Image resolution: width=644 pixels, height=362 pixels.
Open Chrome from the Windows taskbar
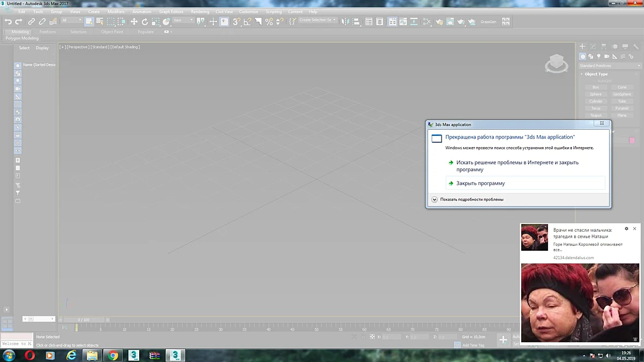point(113,355)
